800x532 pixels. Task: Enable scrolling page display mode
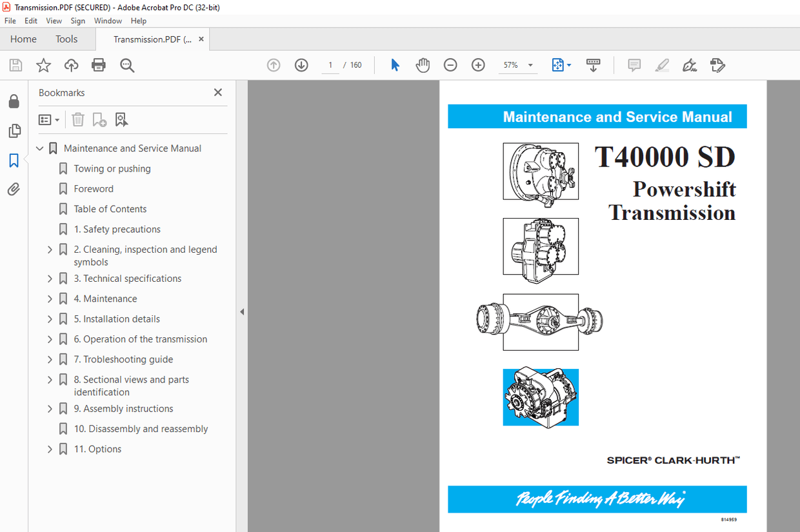pyautogui.click(x=592, y=64)
